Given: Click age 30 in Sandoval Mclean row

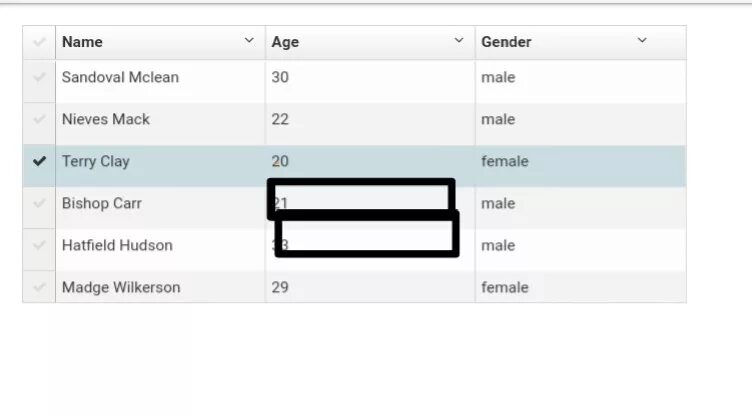Looking at the screenshot, I should coord(280,77).
